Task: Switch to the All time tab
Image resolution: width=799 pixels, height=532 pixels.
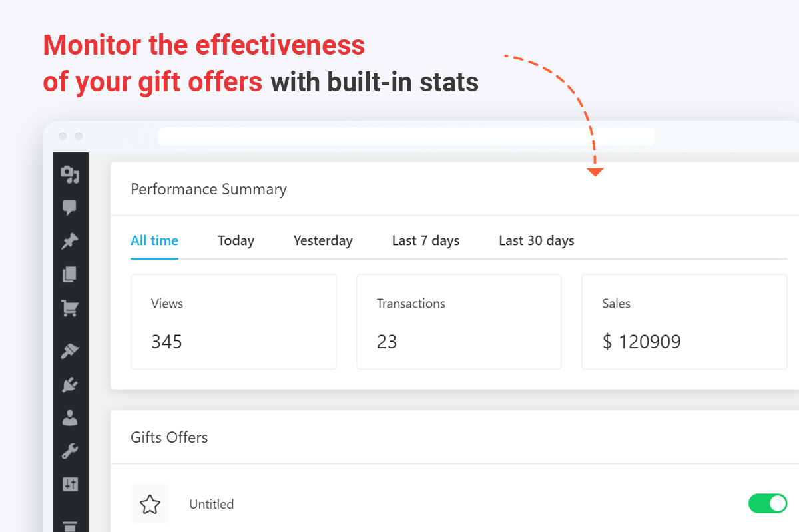Action: pyautogui.click(x=154, y=241)
